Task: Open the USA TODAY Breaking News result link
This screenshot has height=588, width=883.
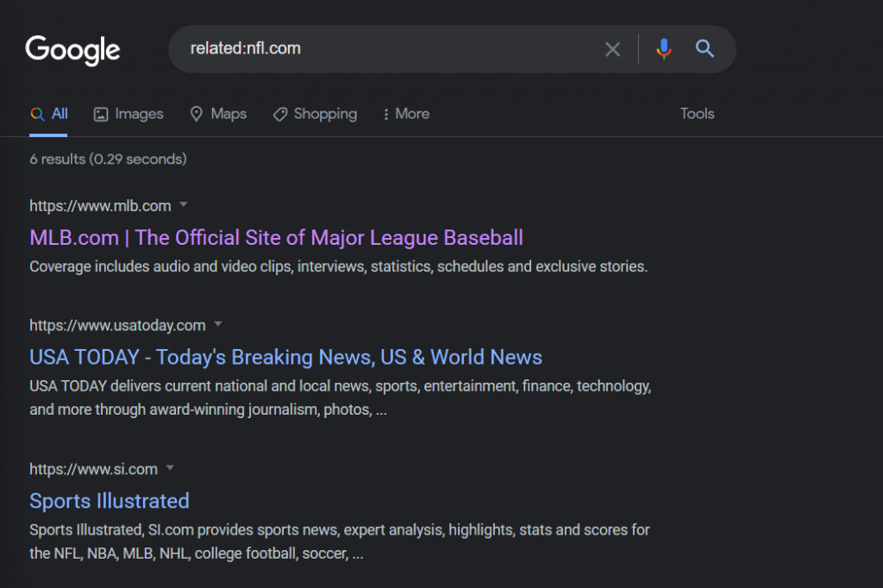Action: click(x=285, y=357)
